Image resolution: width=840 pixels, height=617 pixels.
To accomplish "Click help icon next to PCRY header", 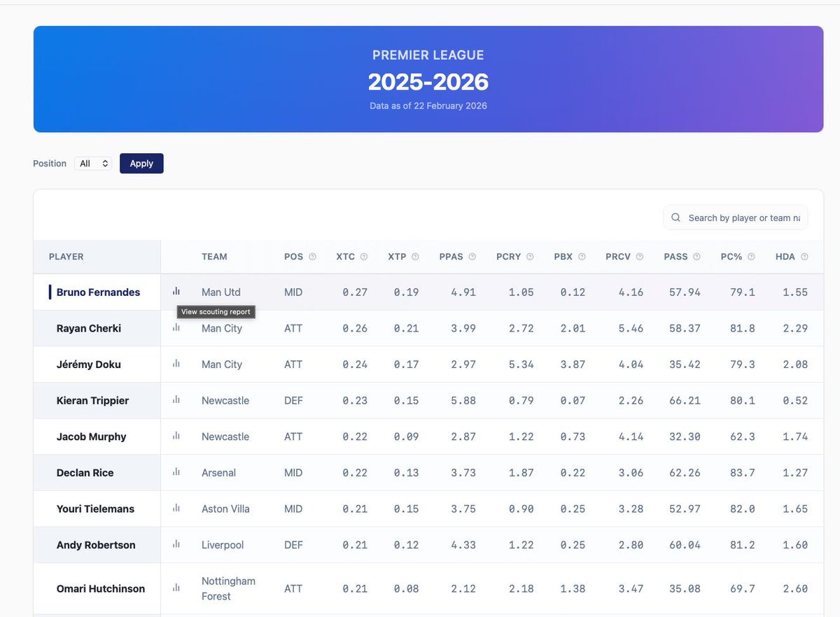I will (530, 257).
